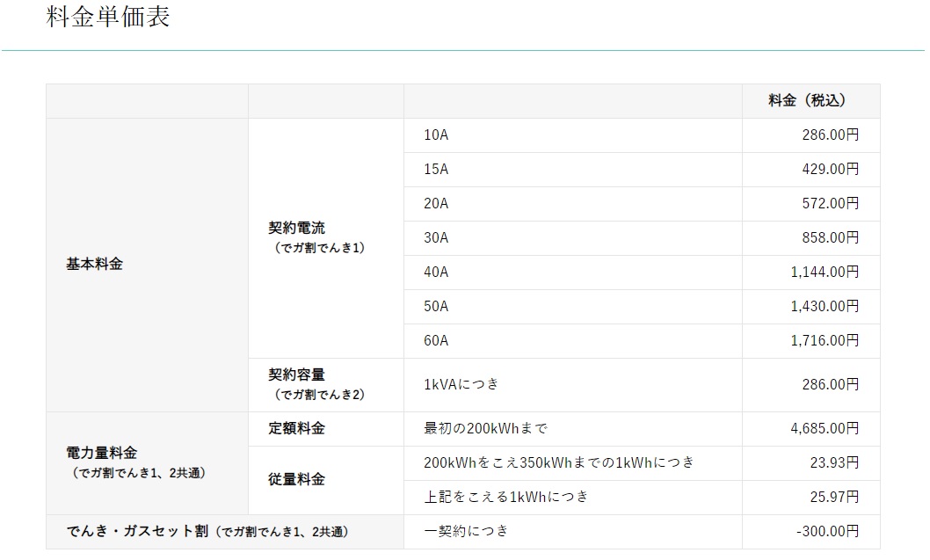
Task: Click the 契約容量 (でガ割でんき2) label
Action: point(316,384)
